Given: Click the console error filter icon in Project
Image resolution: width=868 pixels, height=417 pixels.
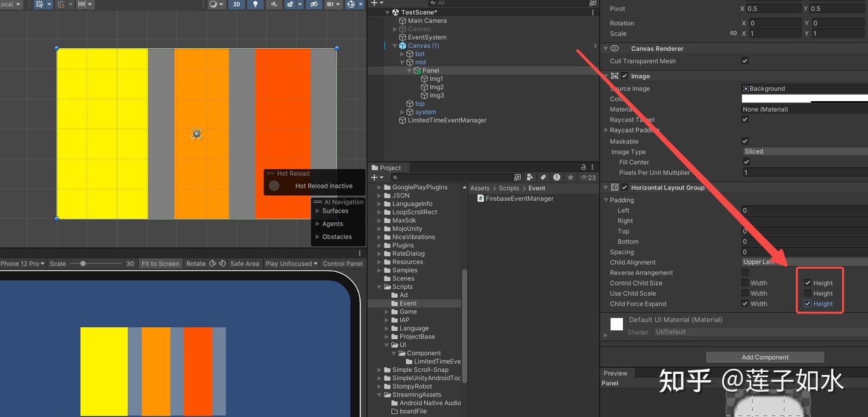Looking at the screenshot, I should coord(556,177).
